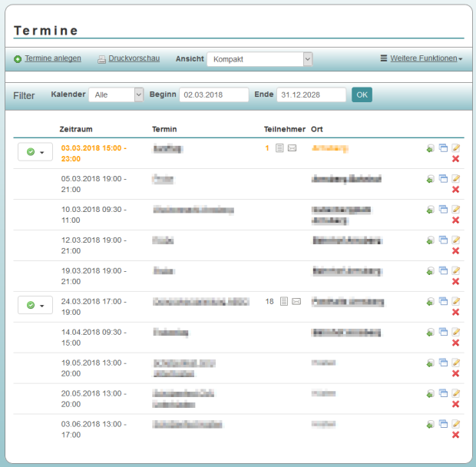Edit the 19.05.2018 appointment with pencil icon

(455, 363)
